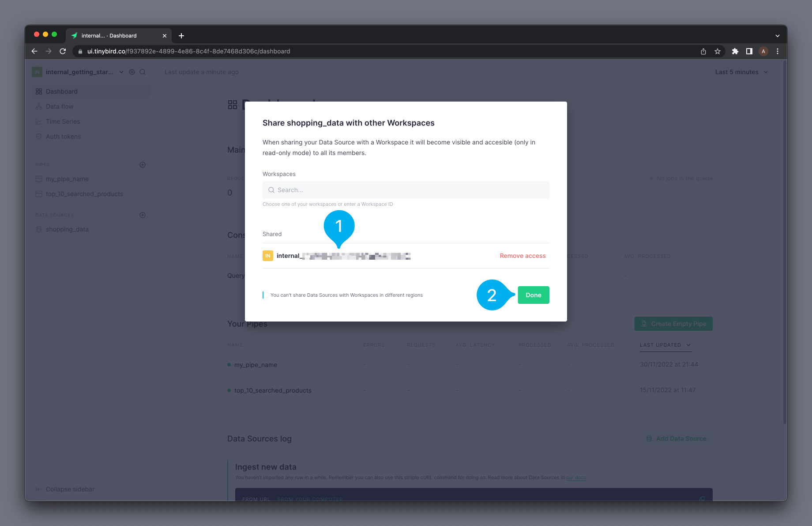The height and width of the screenshot is (526, 812).
Task: Click the Time Series chart icon in the sidebar
Action: tap(39, 121)
